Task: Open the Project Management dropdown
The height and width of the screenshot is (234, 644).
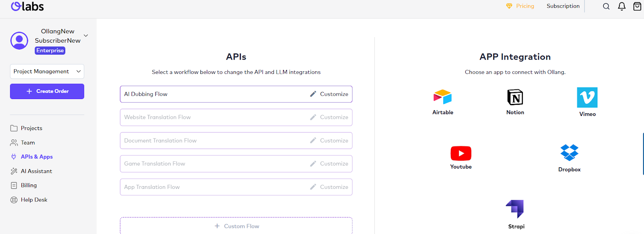Action: [x=47, y=72]
